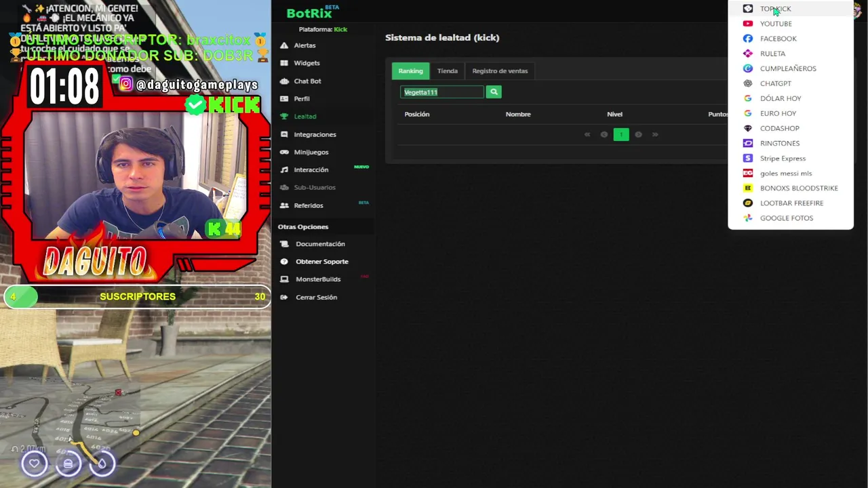Image resolution: width=868 pixels, height=488 pixels.
Task: Sort by the Posición column header
Action: tap(417, 115)
